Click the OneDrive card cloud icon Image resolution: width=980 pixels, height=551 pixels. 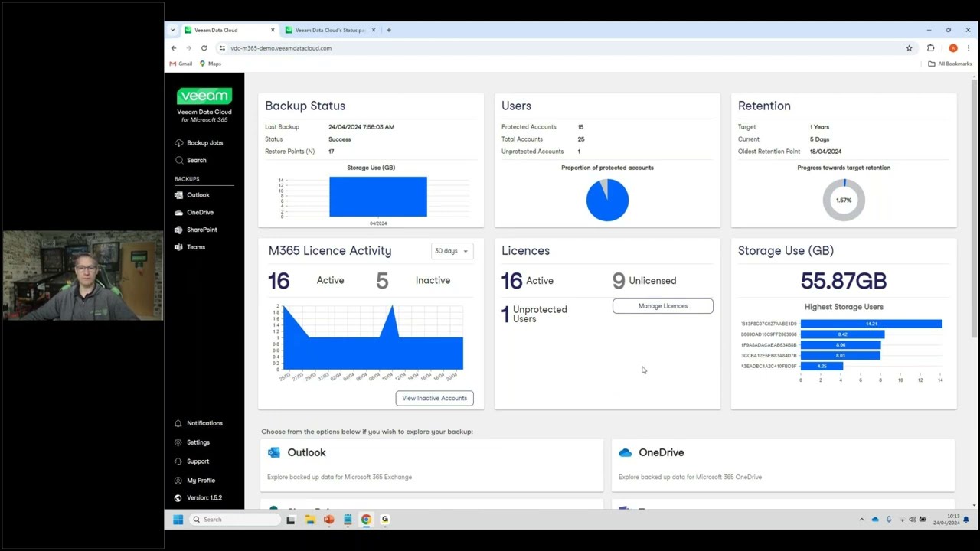click(x=626, y=452)
